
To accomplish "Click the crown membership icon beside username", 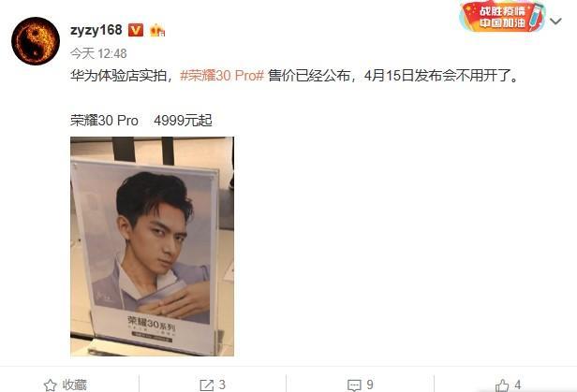I will (x=157, y=30).
